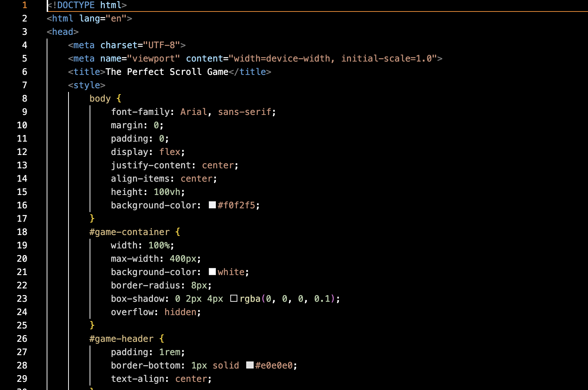Click the 'viewport' meta name value
The height and width of the screenshot is (390, 588).
click(153, 59)
